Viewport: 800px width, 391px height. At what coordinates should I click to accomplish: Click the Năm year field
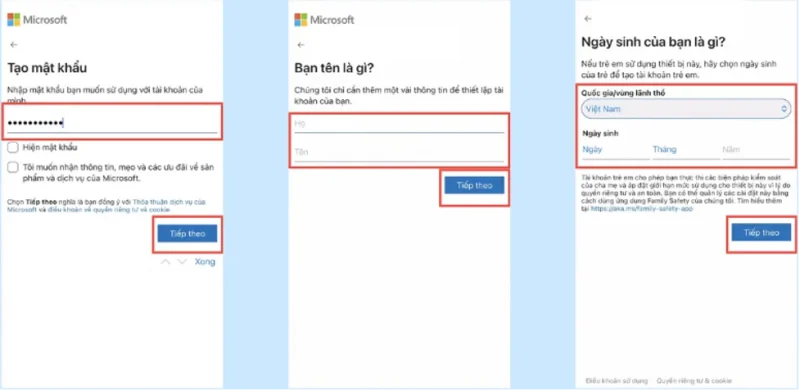click(x=756, y=150)
